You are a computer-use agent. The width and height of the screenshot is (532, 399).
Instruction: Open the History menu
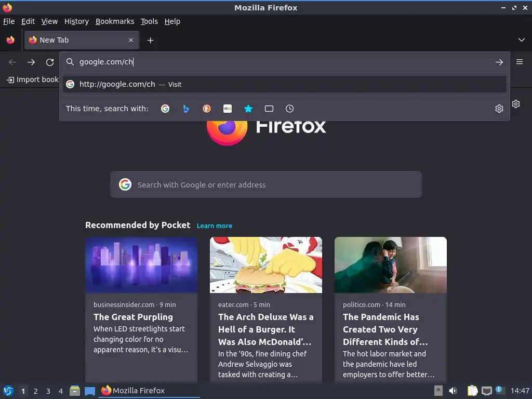(77, 21)
